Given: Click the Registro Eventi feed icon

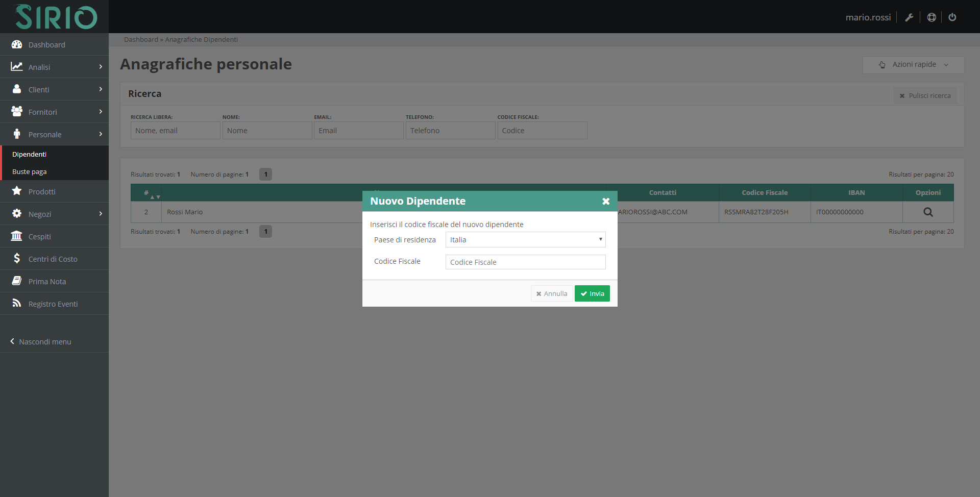Looking at the screenshot, I should tap(17, 303).
